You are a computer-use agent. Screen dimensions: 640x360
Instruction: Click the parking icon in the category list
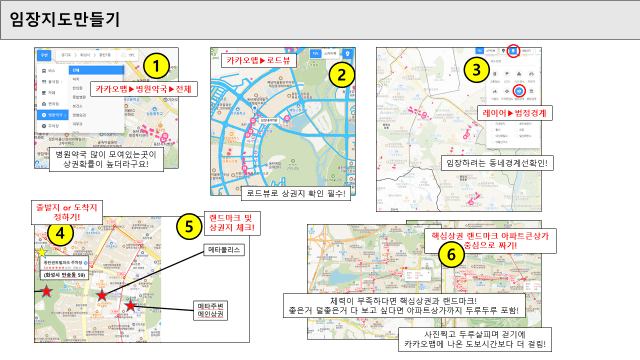coord(44,126)
